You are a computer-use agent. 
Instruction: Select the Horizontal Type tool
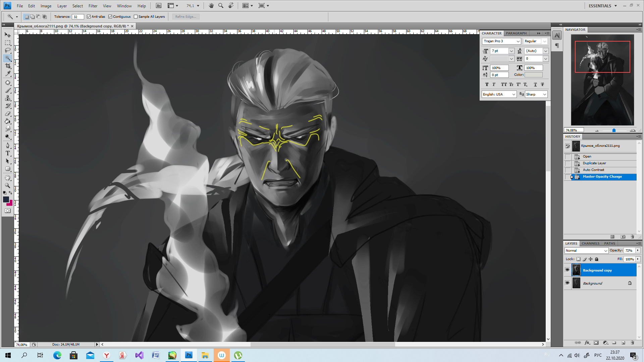click(8, 153)
